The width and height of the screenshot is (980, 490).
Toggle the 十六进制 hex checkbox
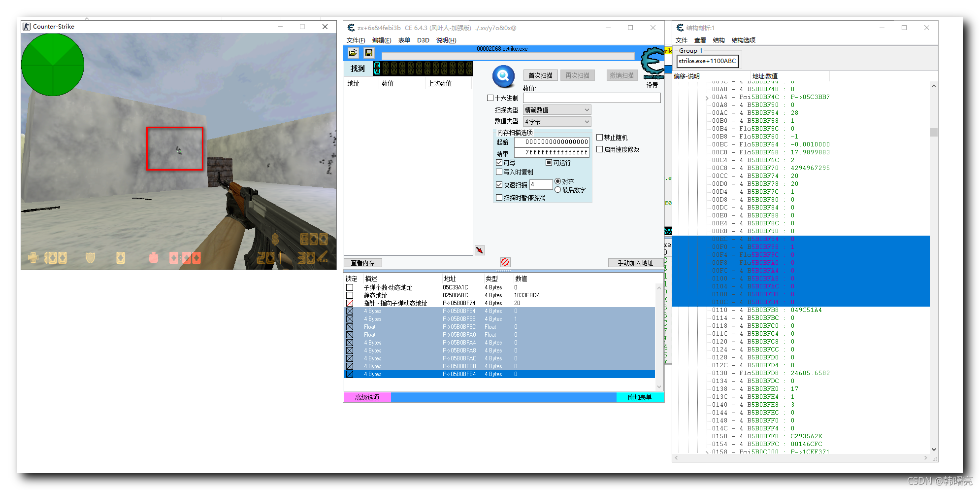(490, 98)
